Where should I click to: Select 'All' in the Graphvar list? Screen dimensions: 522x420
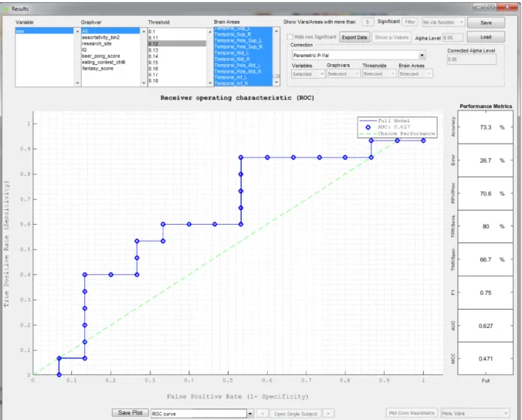110,31
